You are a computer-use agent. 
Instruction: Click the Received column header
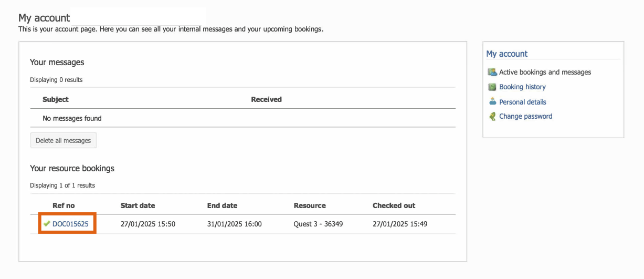(266, 99)
